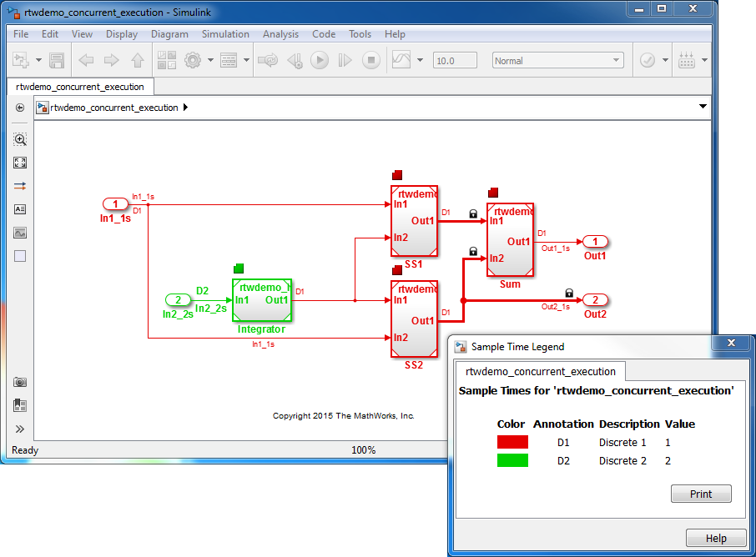Image resolution: width=756 pixels, height=557 pixels.
Task: Expand the gear icon dropdown arrow
Action: [x=210, y=60]
